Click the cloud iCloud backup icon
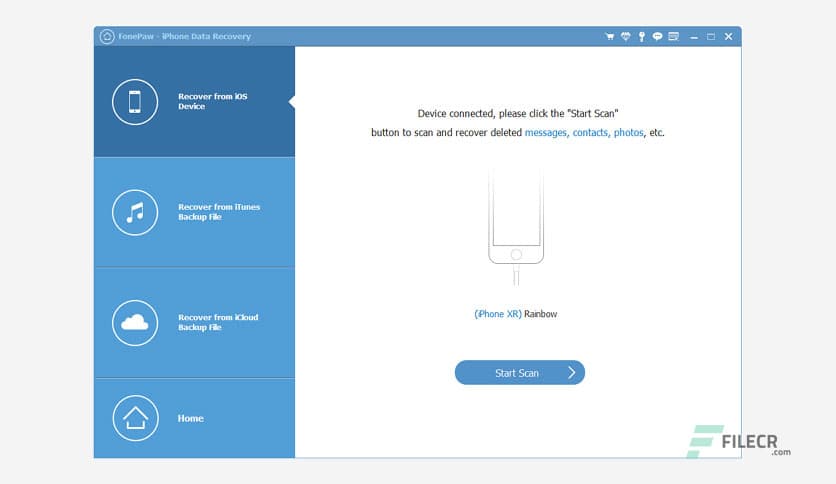Viewport: 836px width, 484px height. (x=135, y=322)
